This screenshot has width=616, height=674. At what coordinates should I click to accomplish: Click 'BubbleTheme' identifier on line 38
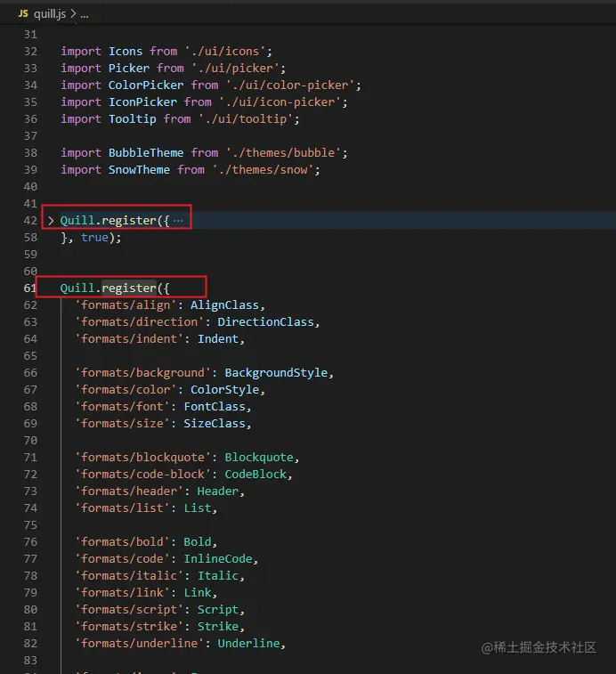146,152
